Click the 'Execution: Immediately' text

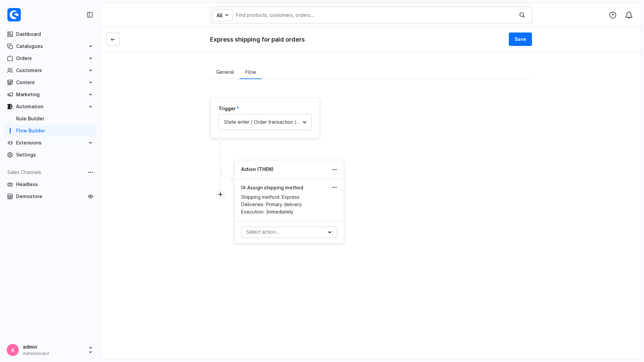267,212
